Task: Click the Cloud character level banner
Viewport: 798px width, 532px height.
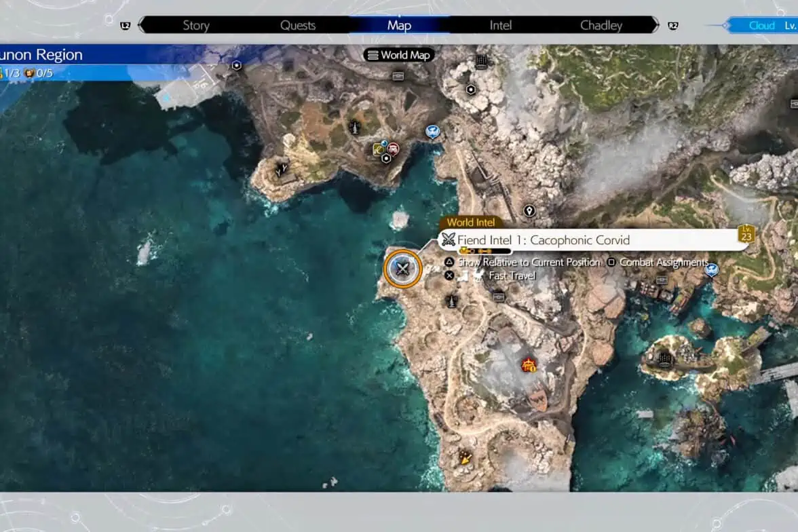Action: (x=761, y=26)
